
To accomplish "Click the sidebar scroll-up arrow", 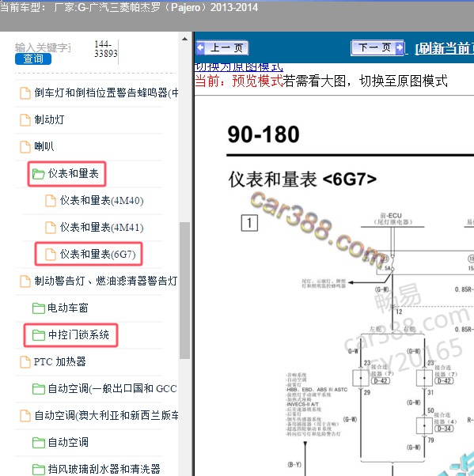I will (x=184, y=40).
